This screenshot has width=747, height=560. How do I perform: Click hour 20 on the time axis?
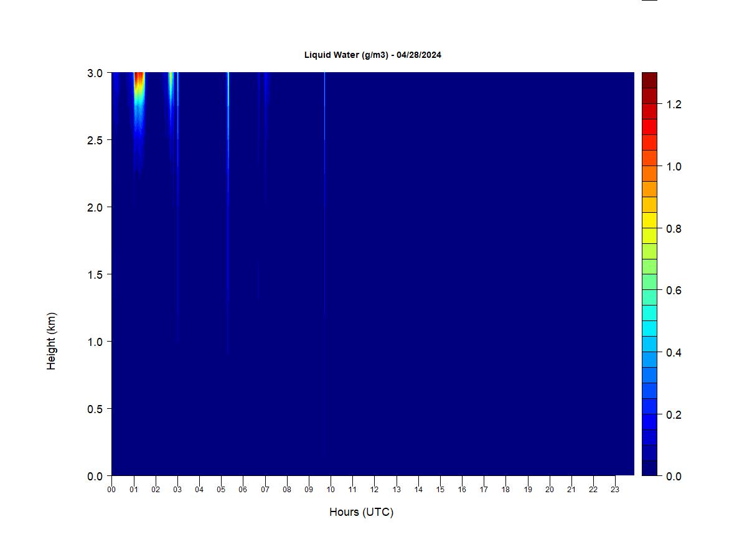click(550, 490)
